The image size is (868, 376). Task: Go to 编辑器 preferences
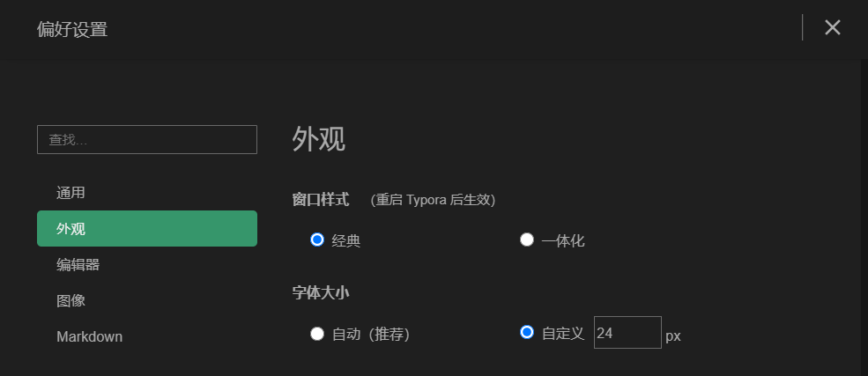78,265
